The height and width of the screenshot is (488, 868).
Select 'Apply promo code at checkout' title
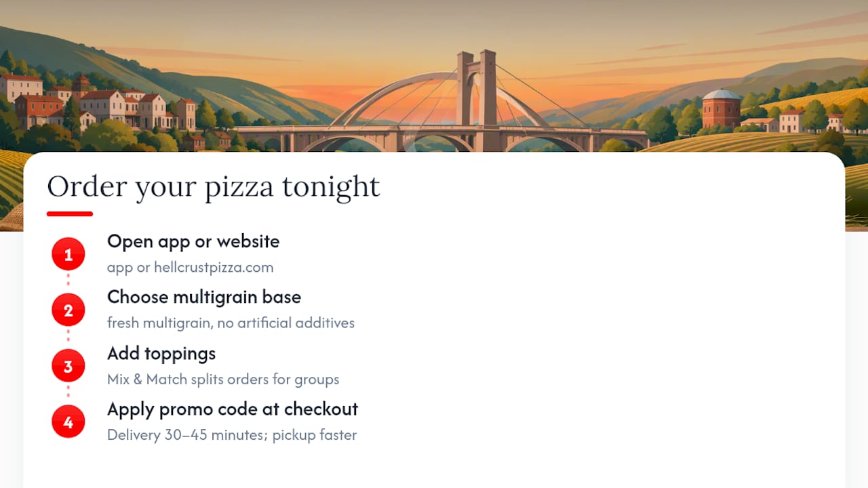point(233,409)
